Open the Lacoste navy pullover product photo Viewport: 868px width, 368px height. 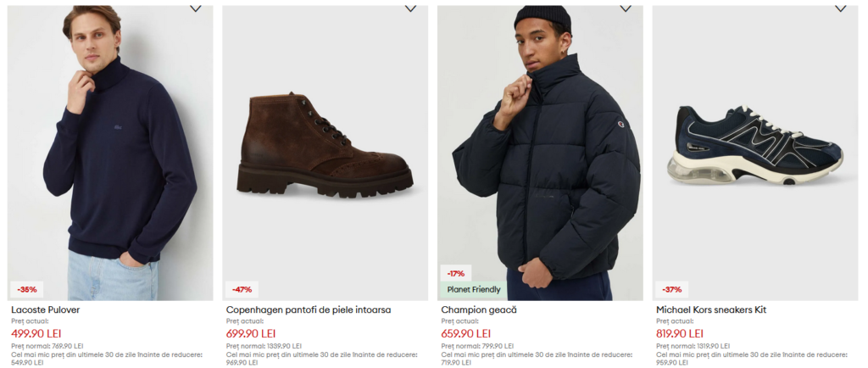(110, 153)
